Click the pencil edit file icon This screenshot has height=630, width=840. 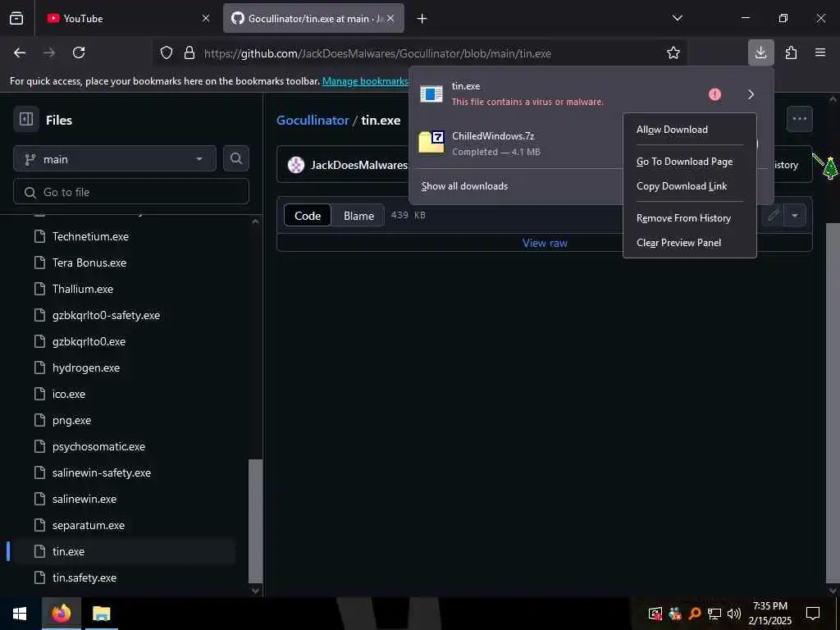point(773,216)
